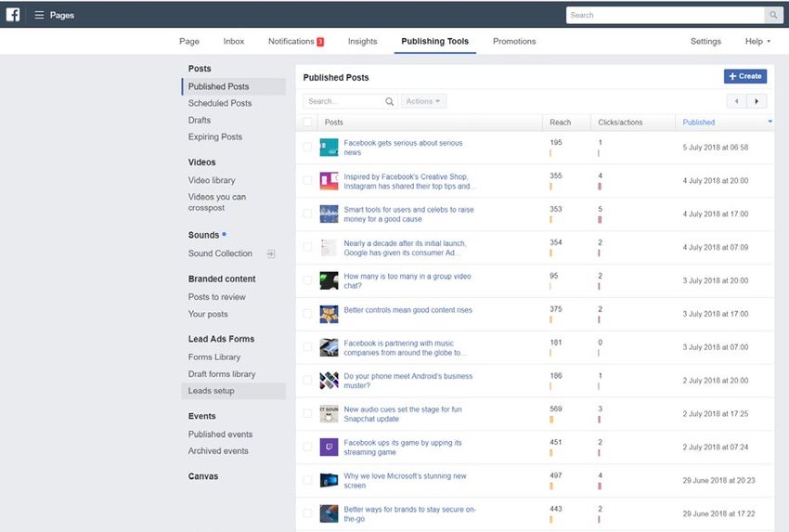Screen dimensions: 789x532
Task: Open thumbnail of 'How many is too many' post
Action: (x=330, y=280)
